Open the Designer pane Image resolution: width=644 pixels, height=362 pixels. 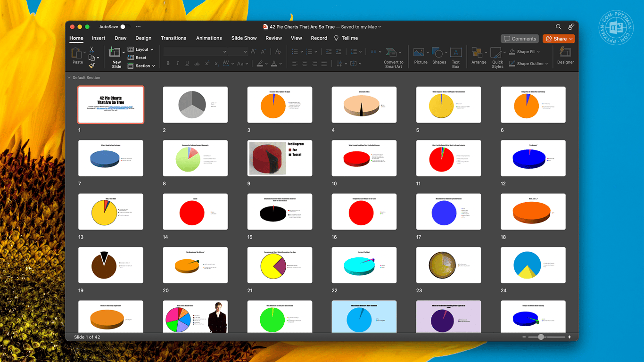[x=565, y=56]
